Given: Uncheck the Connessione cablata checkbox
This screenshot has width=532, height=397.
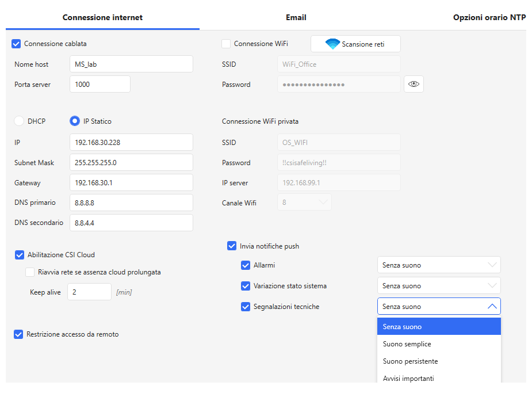Looking at the screenshot, I should pos(16,44).
